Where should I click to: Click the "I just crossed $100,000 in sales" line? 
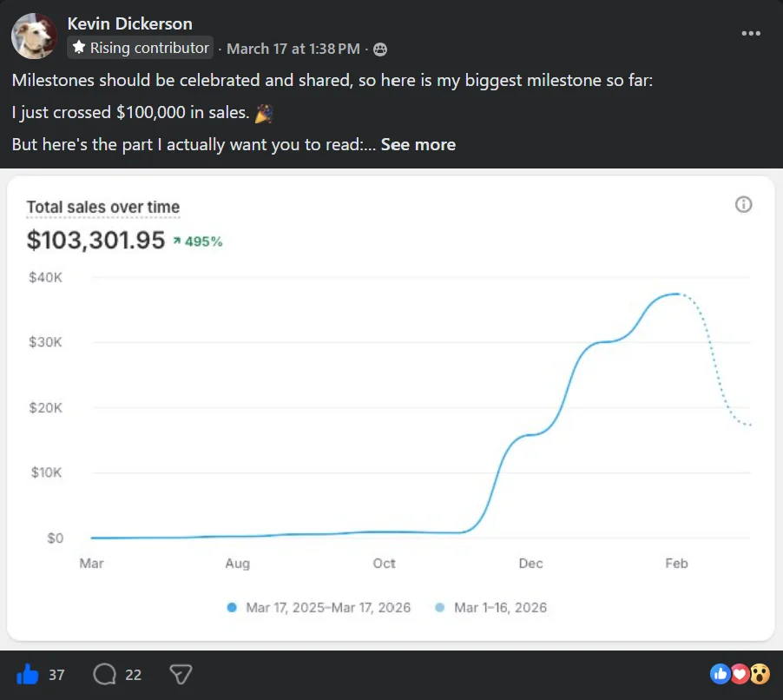click(x=130, y=112)
